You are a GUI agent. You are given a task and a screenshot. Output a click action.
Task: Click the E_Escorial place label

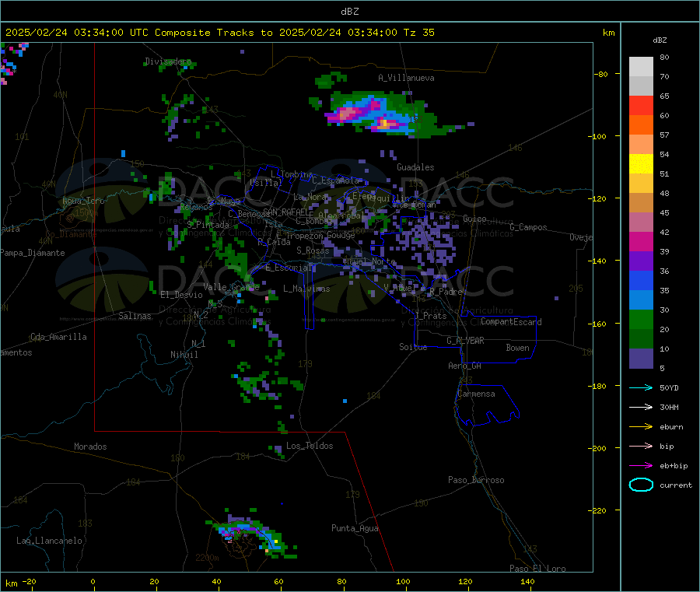[x=288, y=268]
